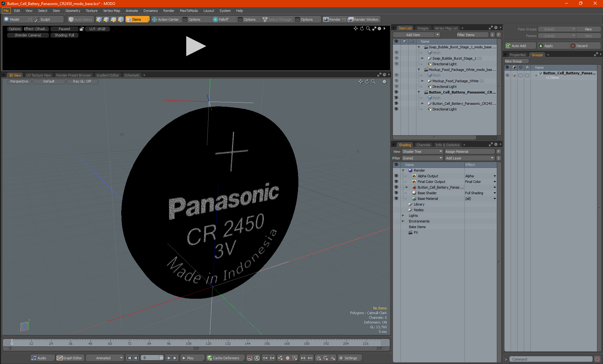Open 3D viewport gear settings

click(384, 82)
